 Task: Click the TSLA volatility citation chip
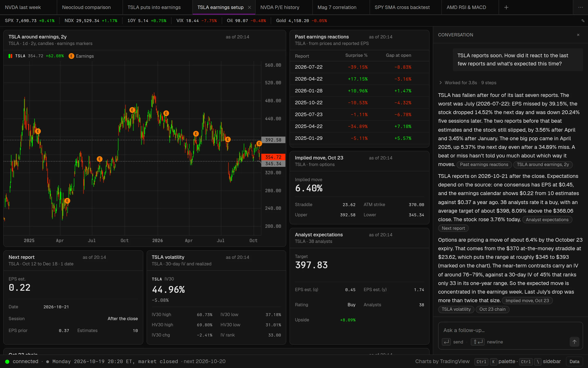456,309
